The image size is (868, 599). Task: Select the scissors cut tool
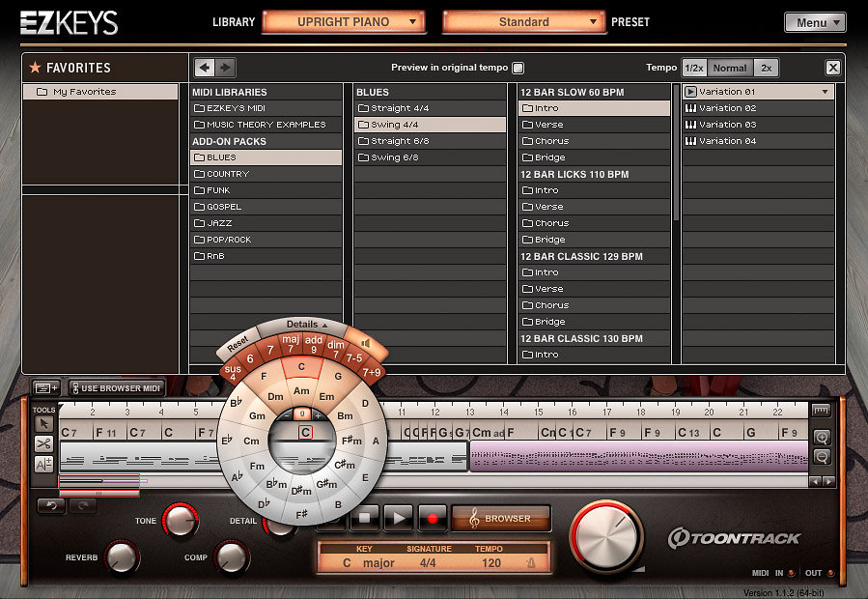click(43, 443)
